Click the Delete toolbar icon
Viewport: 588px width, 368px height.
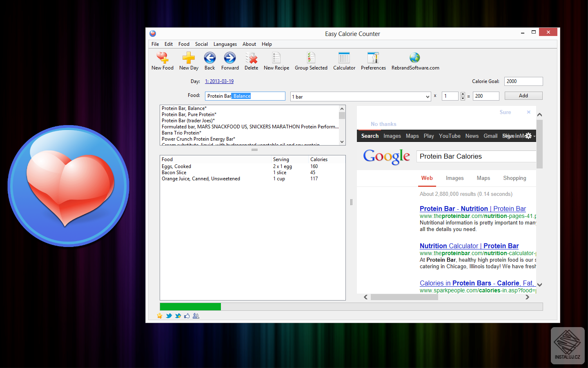(x=251, y=58)
